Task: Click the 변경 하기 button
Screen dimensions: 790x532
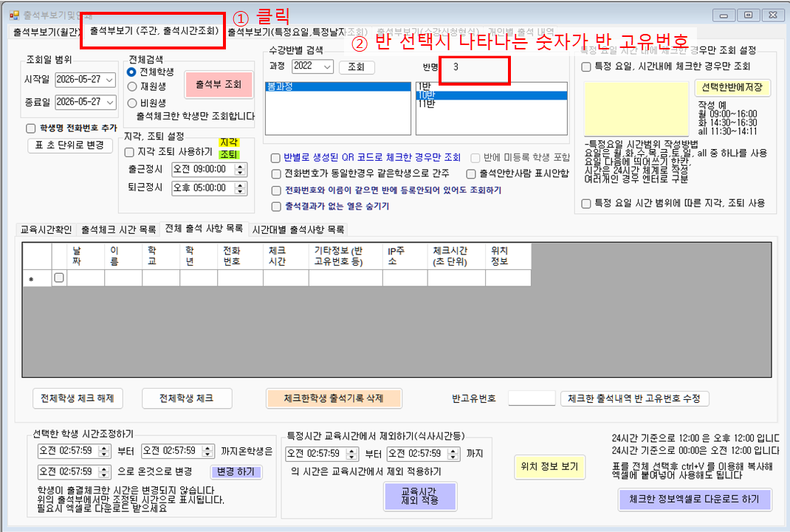Action: click(x=236, y=472)
